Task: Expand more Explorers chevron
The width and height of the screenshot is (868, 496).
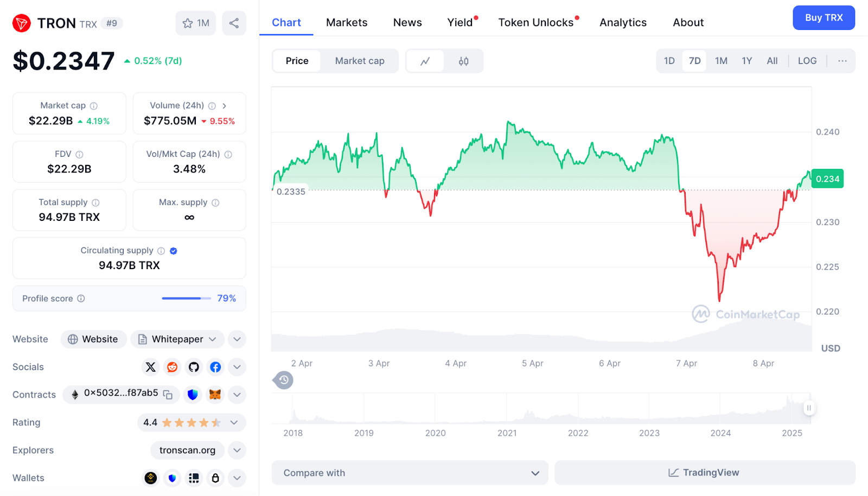Action: 237,450
